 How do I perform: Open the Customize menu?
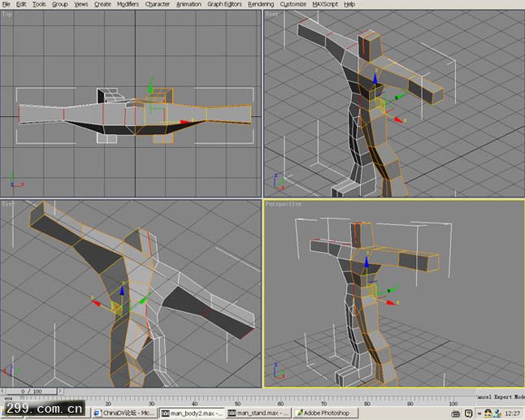[293, 4]
